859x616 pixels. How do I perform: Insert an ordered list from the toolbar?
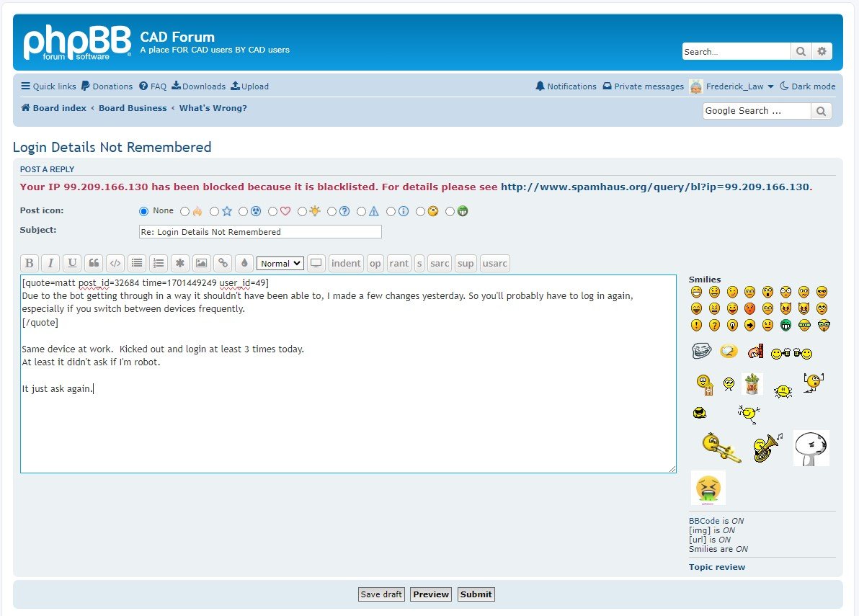coord(158,263)
